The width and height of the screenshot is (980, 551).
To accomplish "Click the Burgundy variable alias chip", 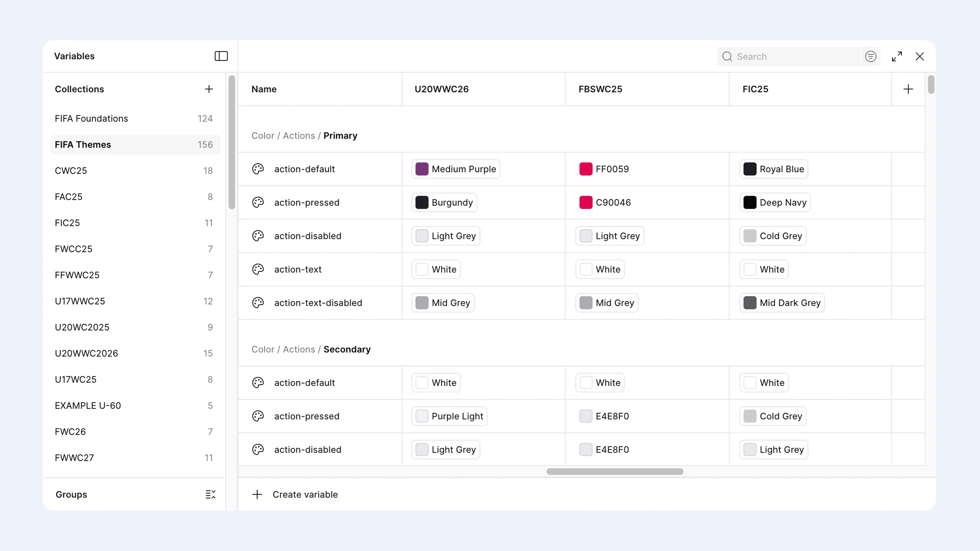I will tap(444, 202).
